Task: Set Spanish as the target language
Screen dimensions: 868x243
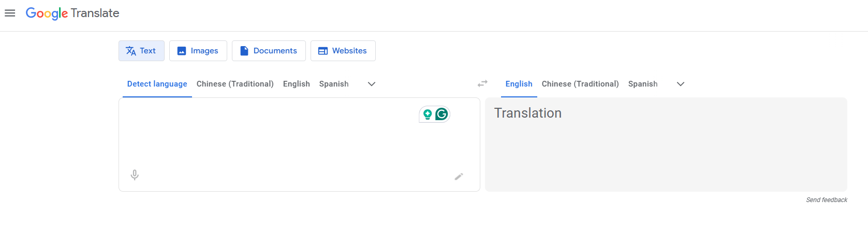Action: 643,84
